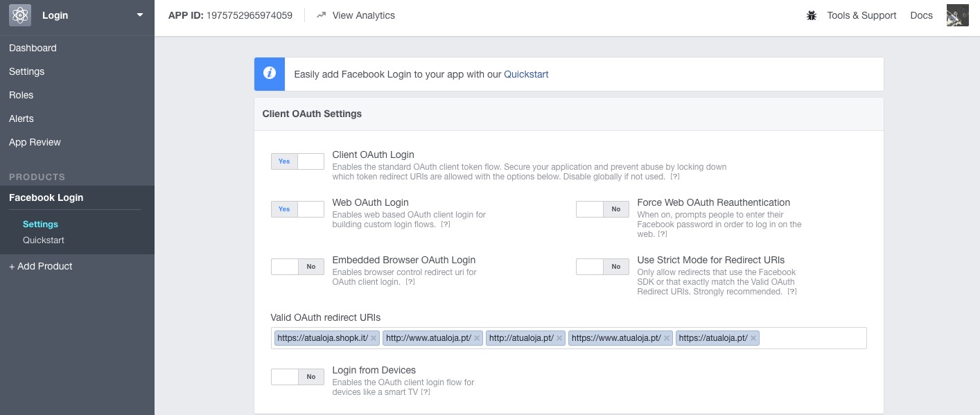
Task: Select Settings under Facebook Login
Action: tap(40, 224)
